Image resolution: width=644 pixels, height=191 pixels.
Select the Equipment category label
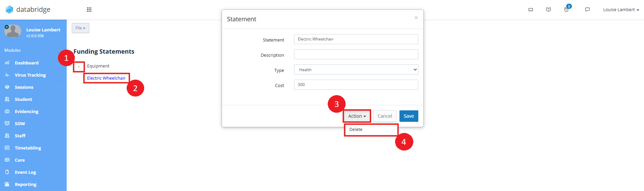tap(98, 66)
